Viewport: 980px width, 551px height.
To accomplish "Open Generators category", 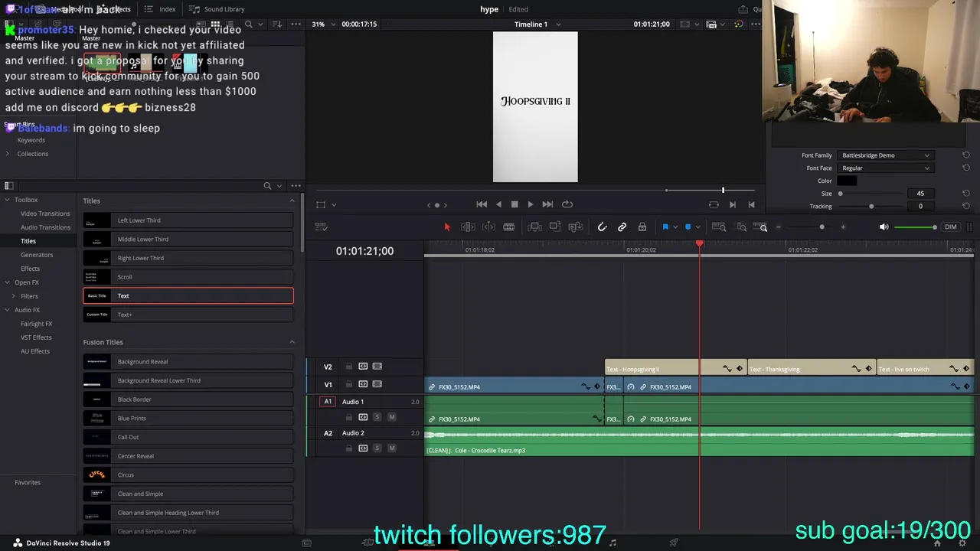I will pyautogui.click(x=37, y=255).
